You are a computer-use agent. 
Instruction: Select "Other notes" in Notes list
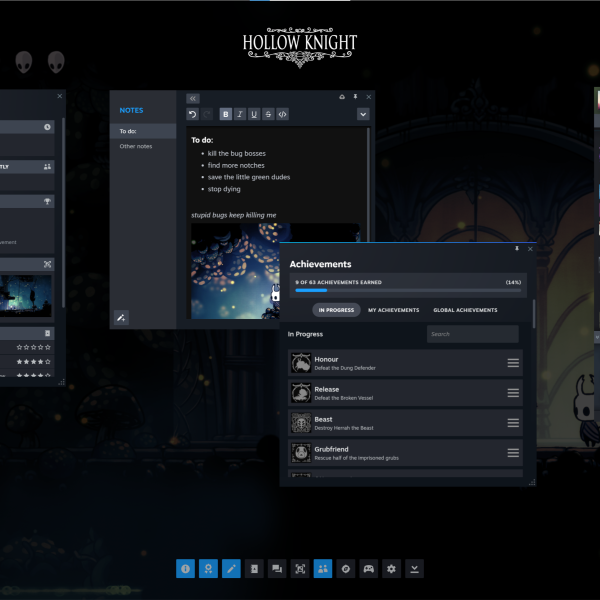coord(136,147)
